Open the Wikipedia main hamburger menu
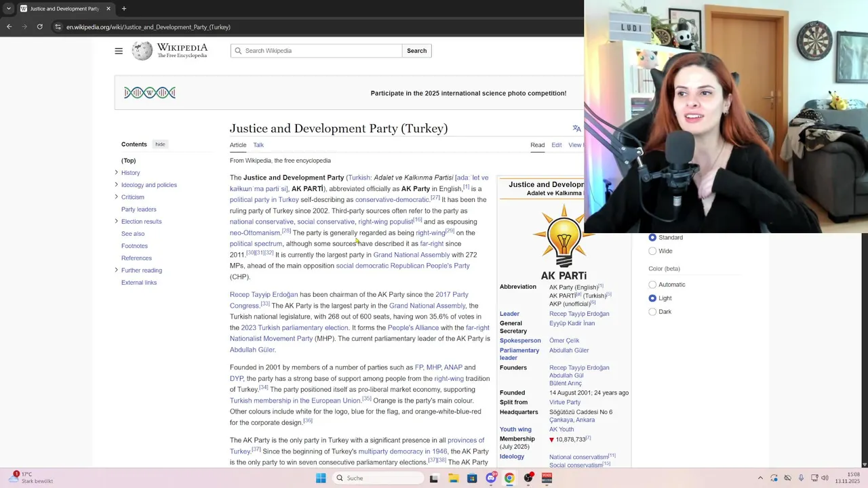Viewport: 868px width, 488px height. click(119, 51)
